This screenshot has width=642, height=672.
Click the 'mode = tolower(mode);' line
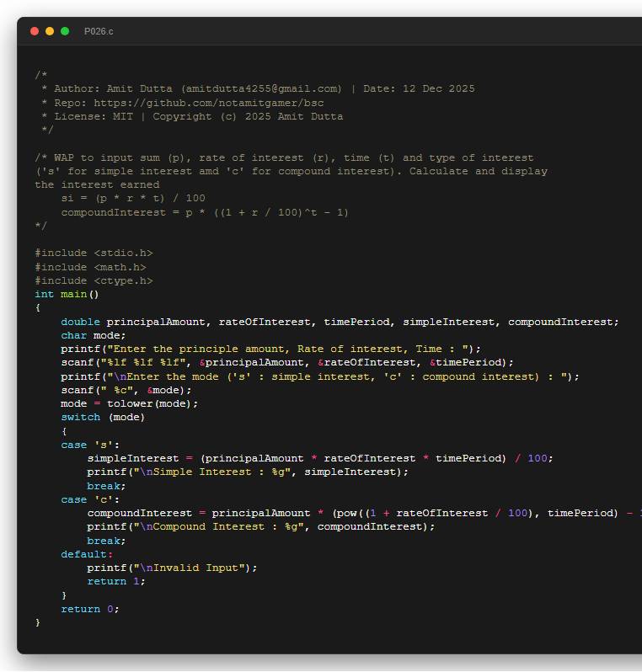point(129,403)
